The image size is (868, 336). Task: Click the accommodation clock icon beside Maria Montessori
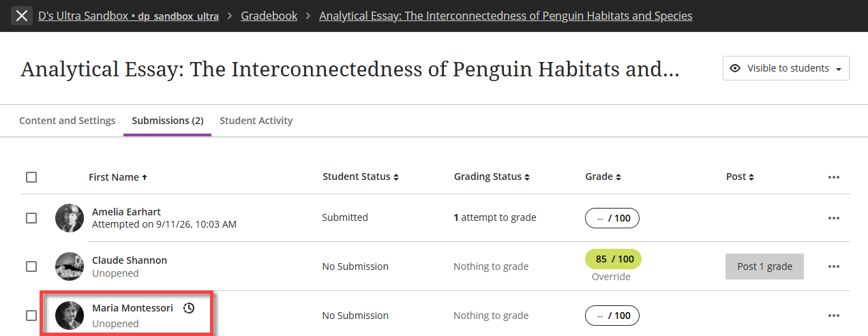tap(190, 308)
